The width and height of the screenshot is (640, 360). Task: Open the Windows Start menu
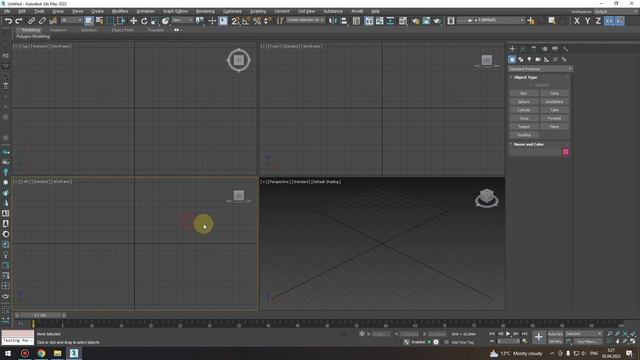[8, 353]
